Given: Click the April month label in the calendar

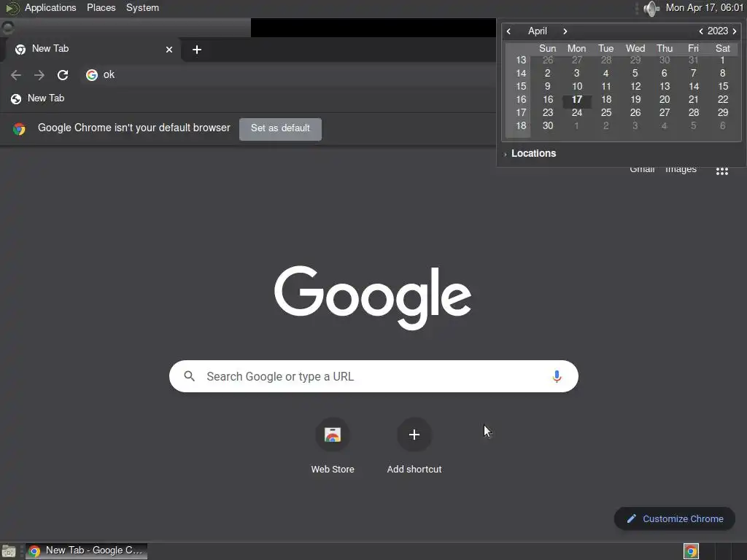Looking at the screenshot, I should click(x=538, y=31).
